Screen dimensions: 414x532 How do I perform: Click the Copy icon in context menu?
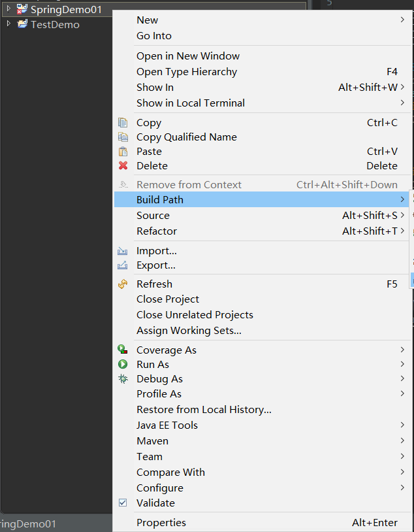[x=123, y=123]
